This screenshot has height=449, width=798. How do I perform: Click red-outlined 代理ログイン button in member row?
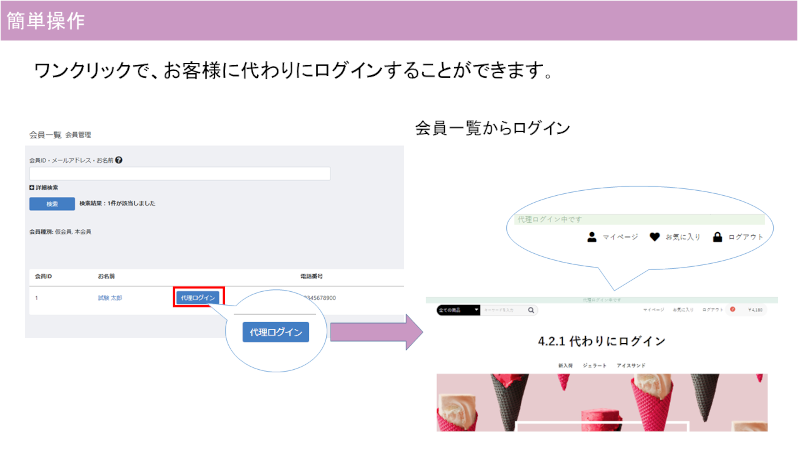tap(198, 298)
